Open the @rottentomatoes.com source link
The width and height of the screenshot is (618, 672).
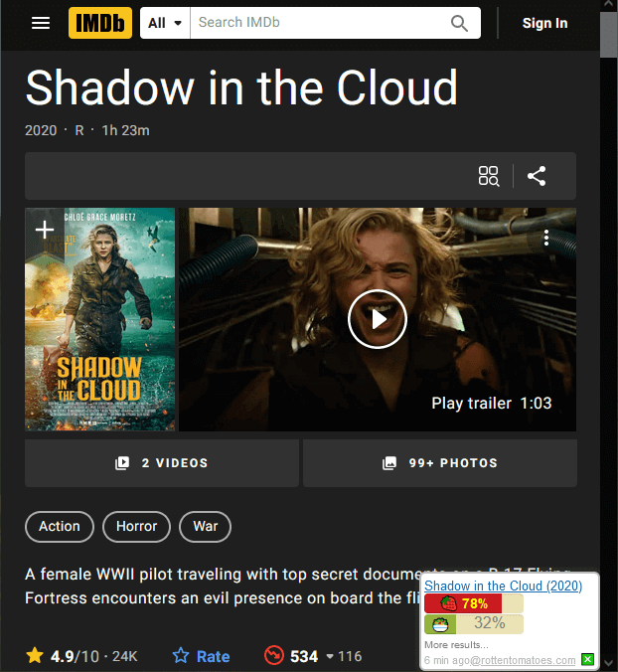[x=523, y=660]
